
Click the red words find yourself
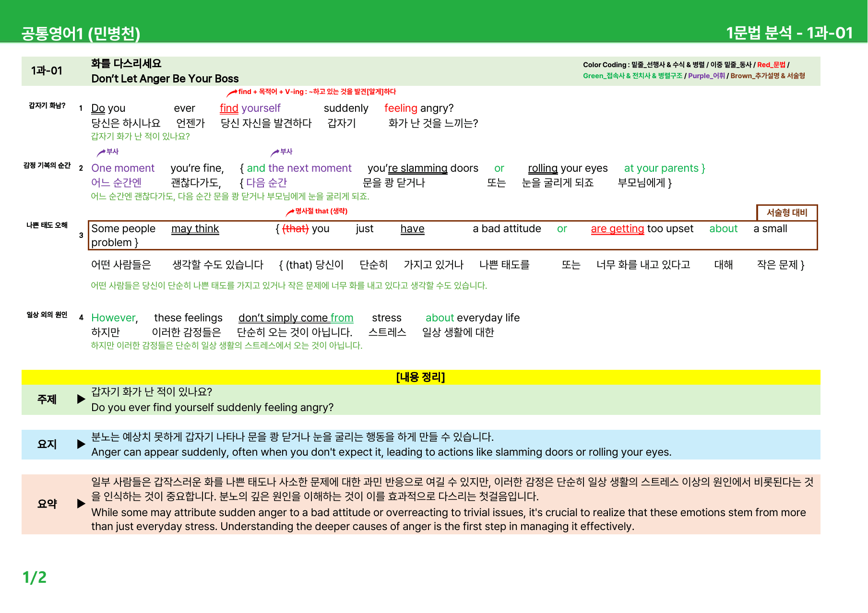tap(250, 108)
